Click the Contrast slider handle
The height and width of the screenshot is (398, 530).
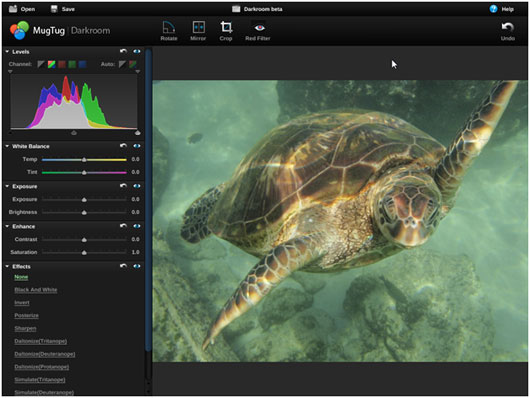tap(84, 239)
